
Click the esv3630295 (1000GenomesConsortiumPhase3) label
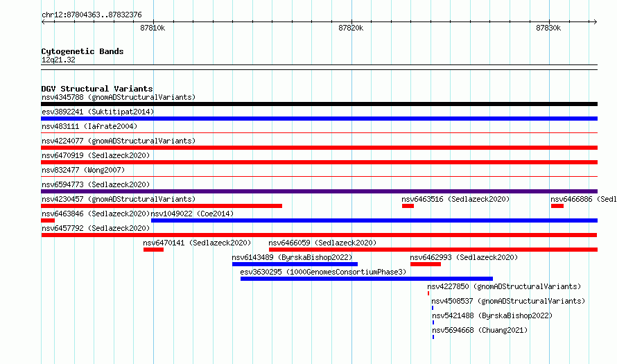click(x=323, y=272)
